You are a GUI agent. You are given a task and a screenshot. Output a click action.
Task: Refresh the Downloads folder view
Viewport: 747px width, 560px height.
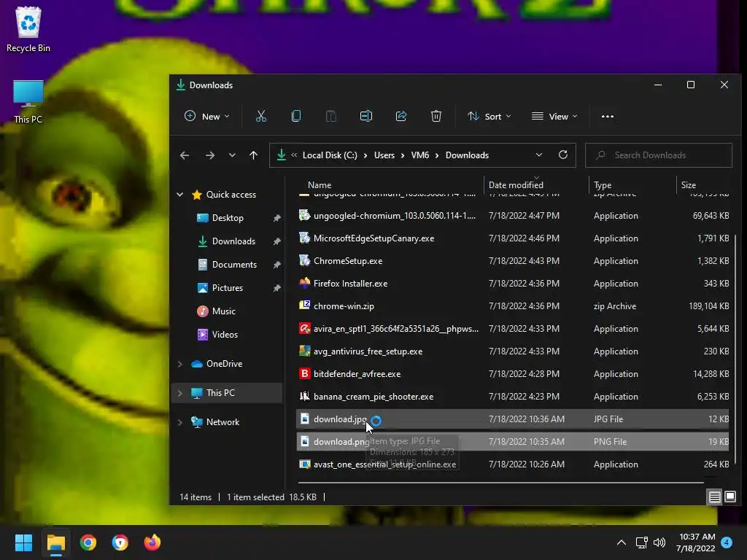tap(563, 155)
